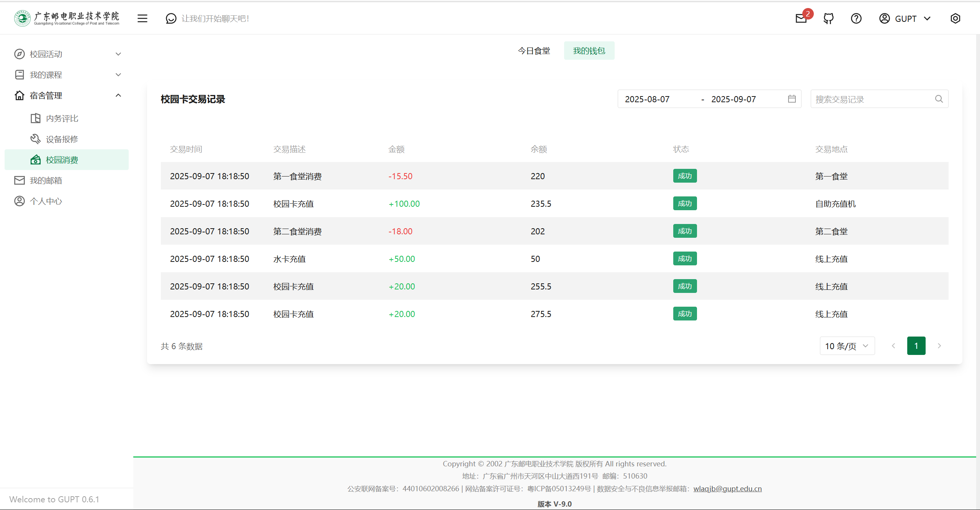
Task: Click the hamburger menu collapse icon
Action: pos(142,18)
